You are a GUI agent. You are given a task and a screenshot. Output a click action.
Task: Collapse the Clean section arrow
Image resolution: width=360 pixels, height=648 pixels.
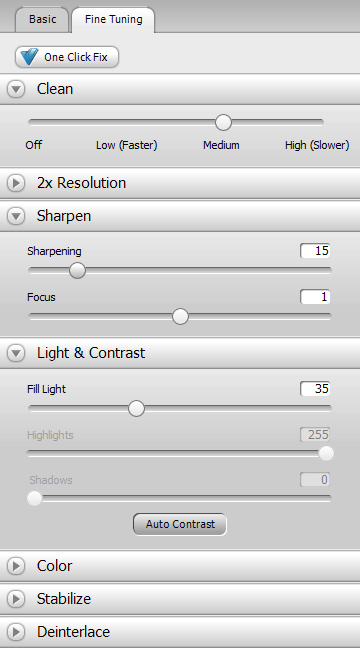[x=16, y=89]
